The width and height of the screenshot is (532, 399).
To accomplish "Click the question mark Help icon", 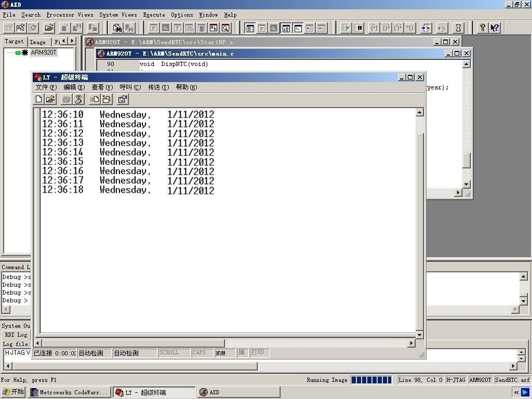I will 482,28.
